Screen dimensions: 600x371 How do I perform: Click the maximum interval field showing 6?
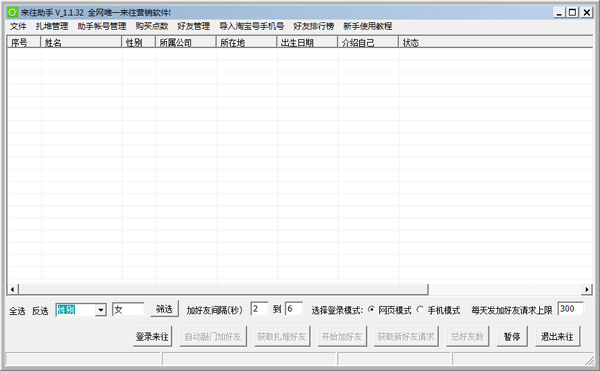pos(294,309)
